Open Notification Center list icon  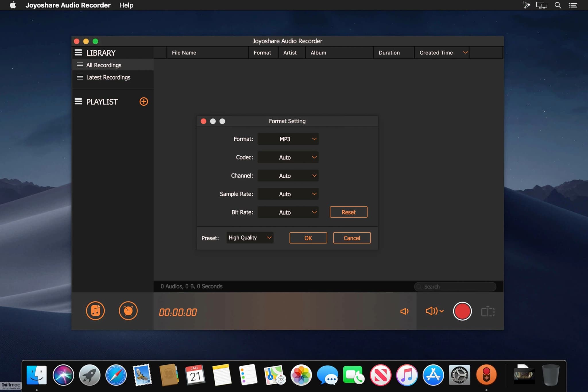[x=573, y=5]
